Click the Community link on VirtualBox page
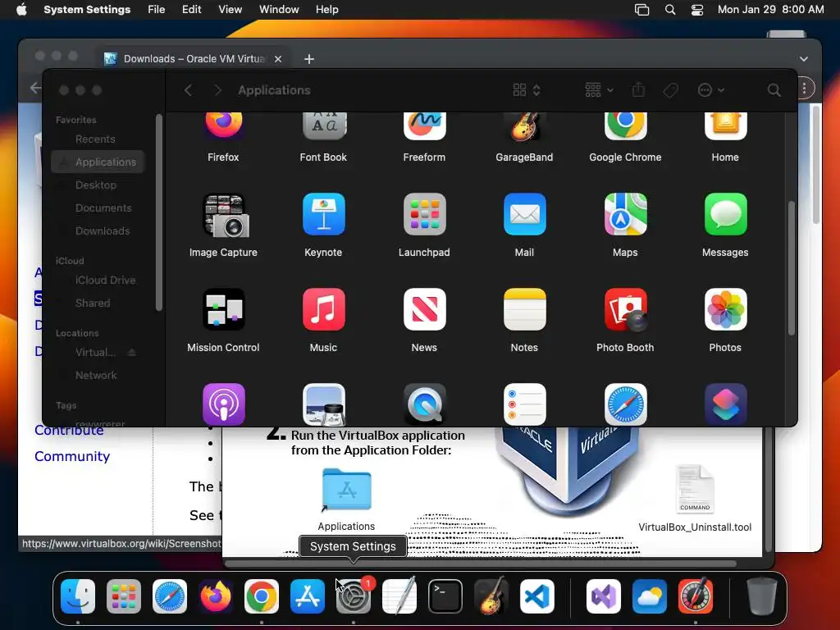 click(72, 456)
